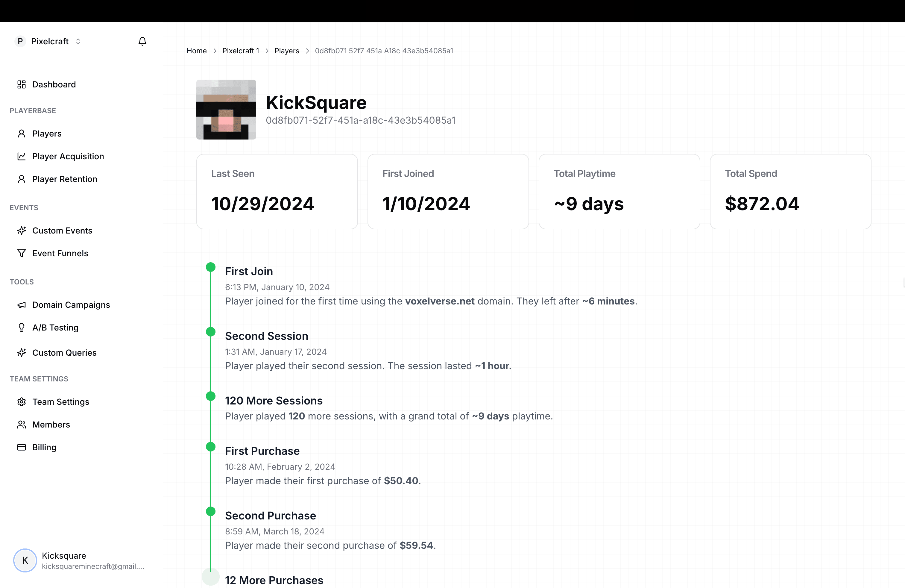
Task: Click the Team Settings gear icon
Action: [x=22, y=402]
